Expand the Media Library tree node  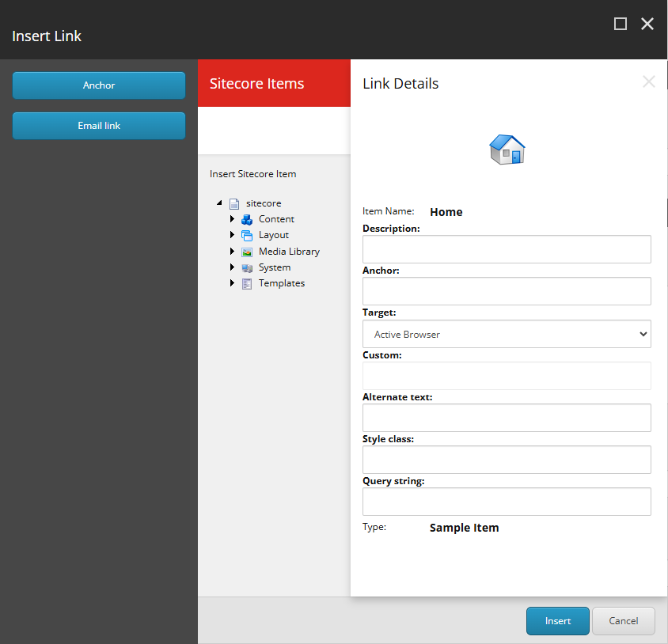(232, 251)
